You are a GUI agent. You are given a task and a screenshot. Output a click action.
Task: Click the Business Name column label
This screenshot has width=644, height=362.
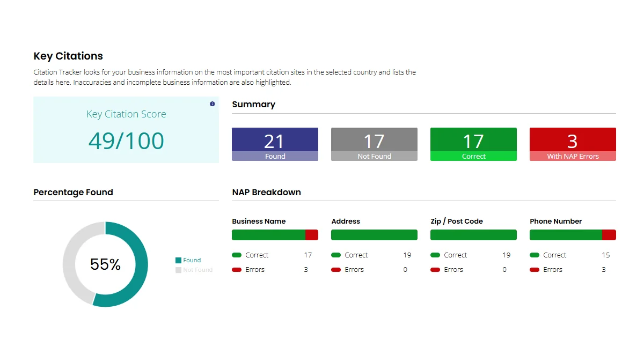coord(259,221)
